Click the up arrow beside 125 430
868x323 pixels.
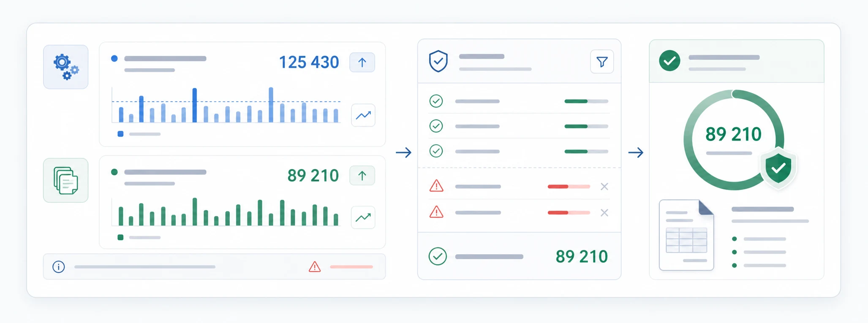coord(362,62)
